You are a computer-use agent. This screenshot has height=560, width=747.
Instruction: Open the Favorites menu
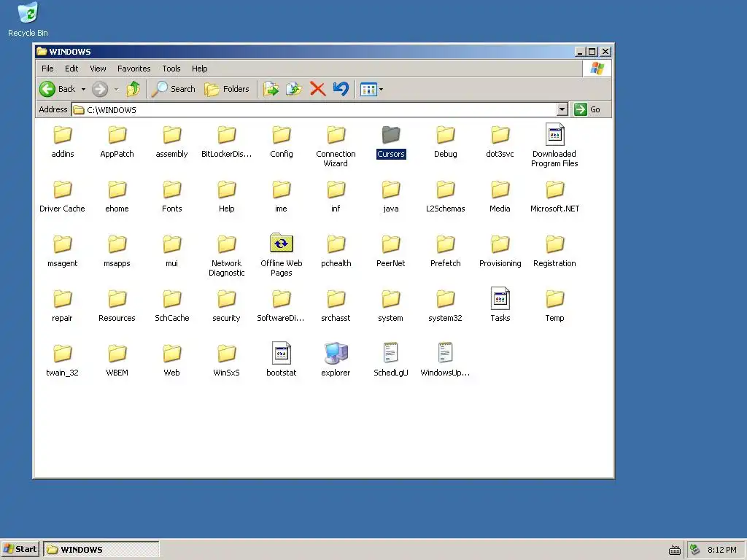(x=134, y=69)
